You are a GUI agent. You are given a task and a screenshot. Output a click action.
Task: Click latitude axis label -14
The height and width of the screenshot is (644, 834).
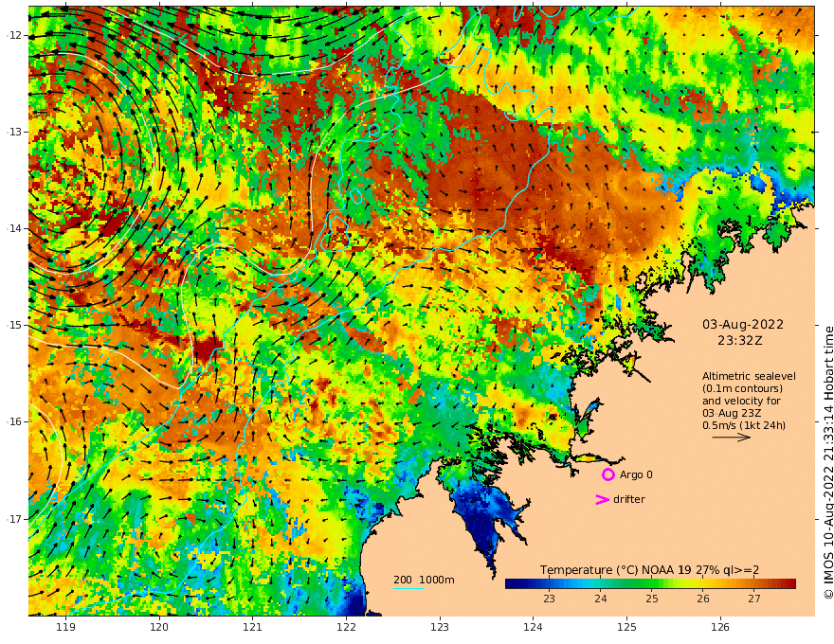pyautogui.click(x=14, y=228)
